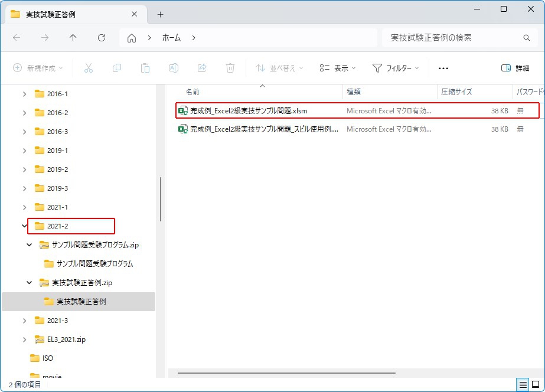Select 完成例_Excel2級実技サンプル問題.xlsm file

tap(249, 110)
